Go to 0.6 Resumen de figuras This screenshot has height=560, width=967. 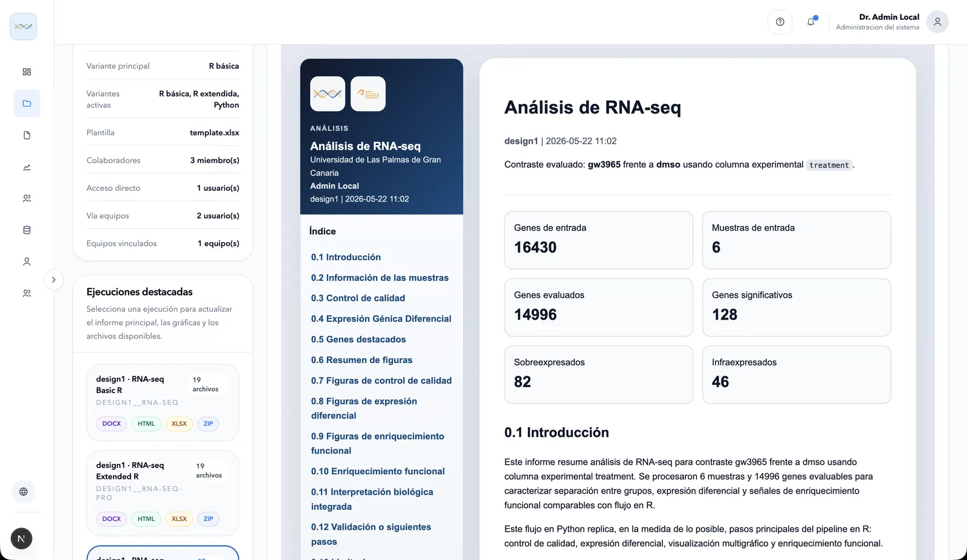[361, 360]
